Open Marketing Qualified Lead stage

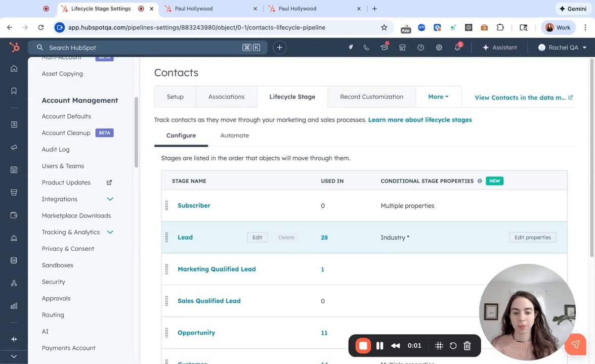pos(217,269)
